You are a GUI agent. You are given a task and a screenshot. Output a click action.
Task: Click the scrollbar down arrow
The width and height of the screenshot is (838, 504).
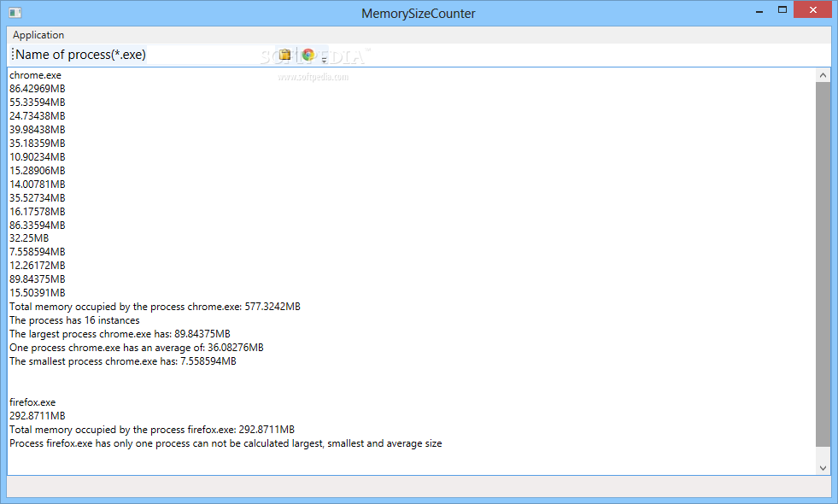click(x=823, y=467)
